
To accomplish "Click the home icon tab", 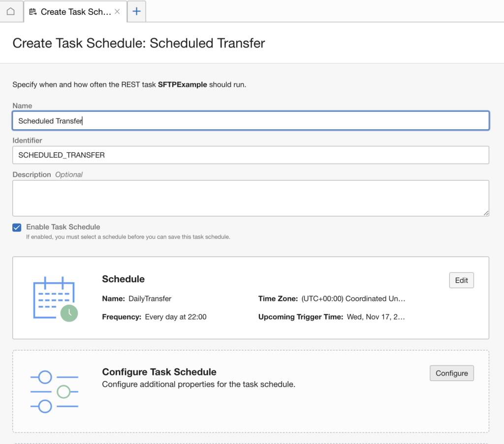I will (11, 11).
